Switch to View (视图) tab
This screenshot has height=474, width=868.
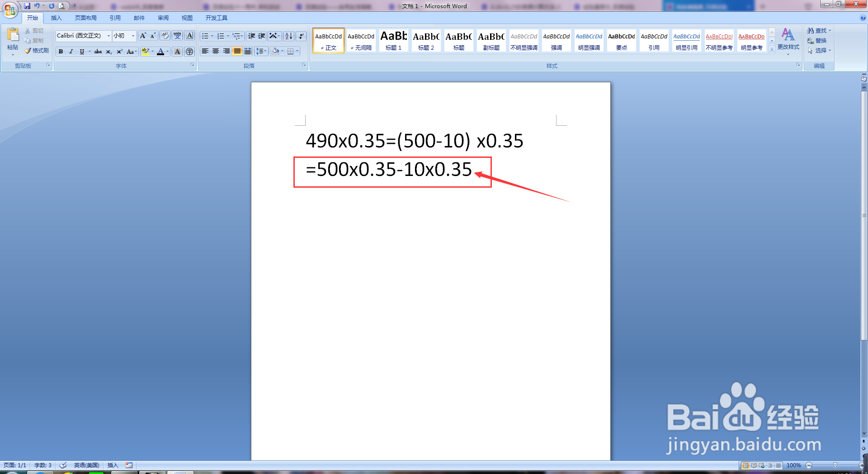(187, 18)
